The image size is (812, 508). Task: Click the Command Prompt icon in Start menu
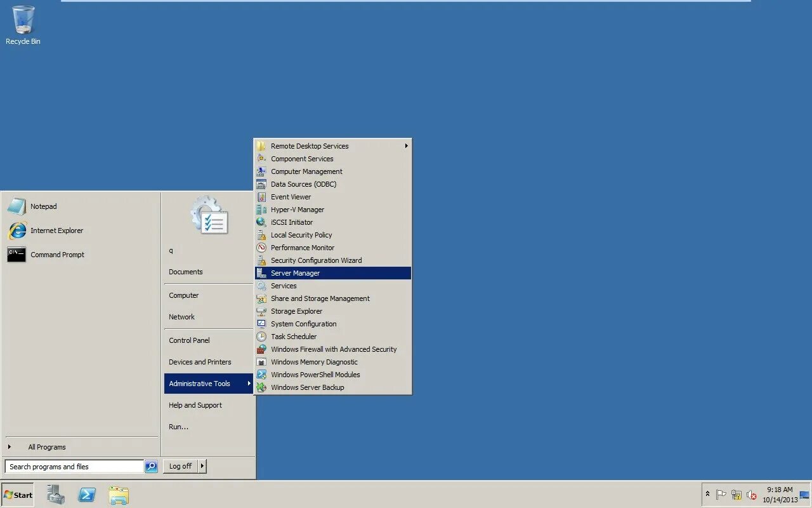(x=16, y=255)
